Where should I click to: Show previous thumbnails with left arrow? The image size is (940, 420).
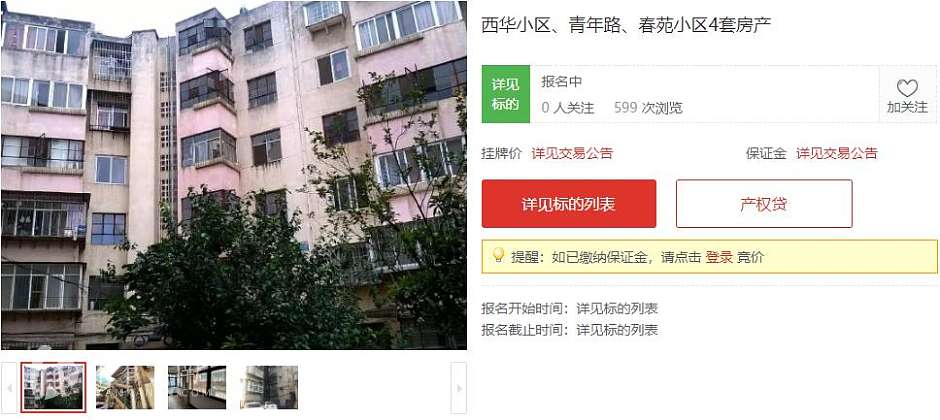[x=9, y=388]
